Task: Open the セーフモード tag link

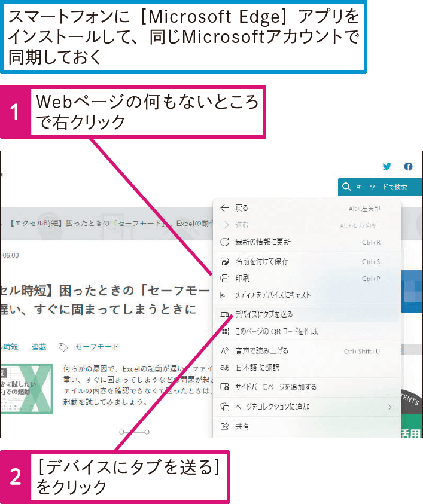Action: click(x=97, y=347)
